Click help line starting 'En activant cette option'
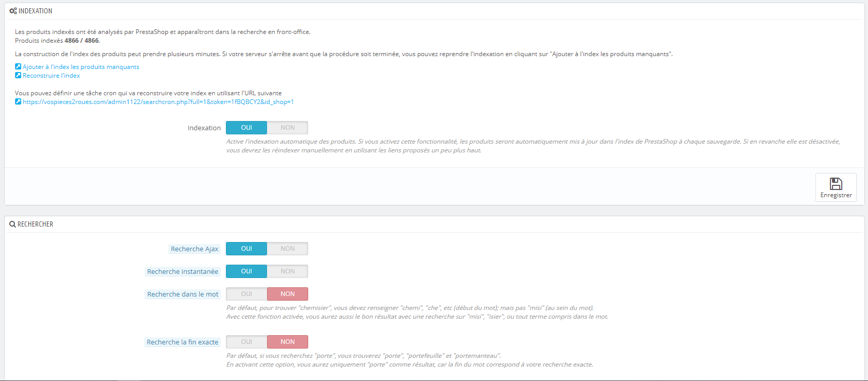The image size is (868, 381). (x=410, y=365)
